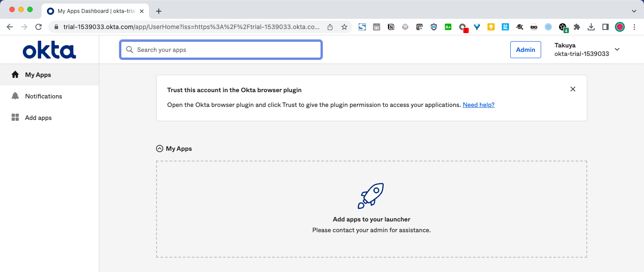This screenshot has width=644, height=272.
Task: Click the share page icon in the address bar
Action: (330, 27)
